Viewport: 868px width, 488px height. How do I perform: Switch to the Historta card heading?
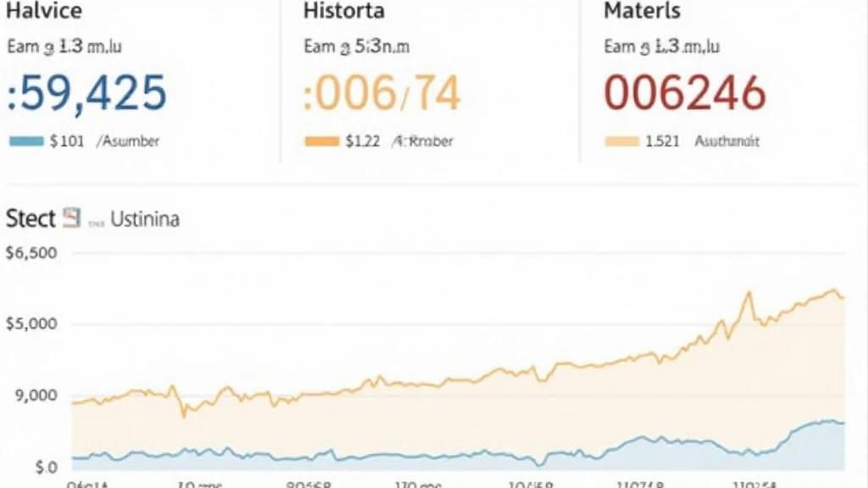(x=343, y=12)
